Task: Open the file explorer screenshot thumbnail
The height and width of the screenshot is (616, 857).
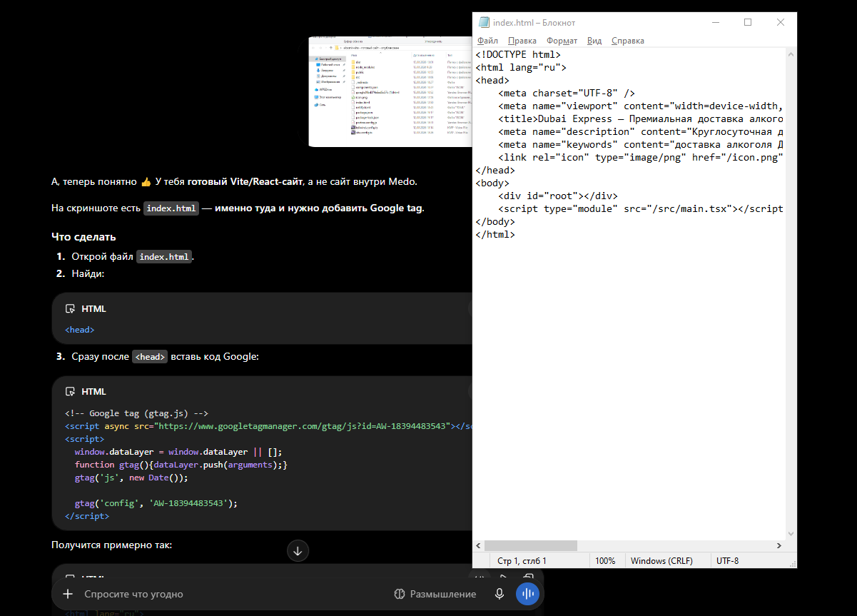Action: [x=390, y=91]
